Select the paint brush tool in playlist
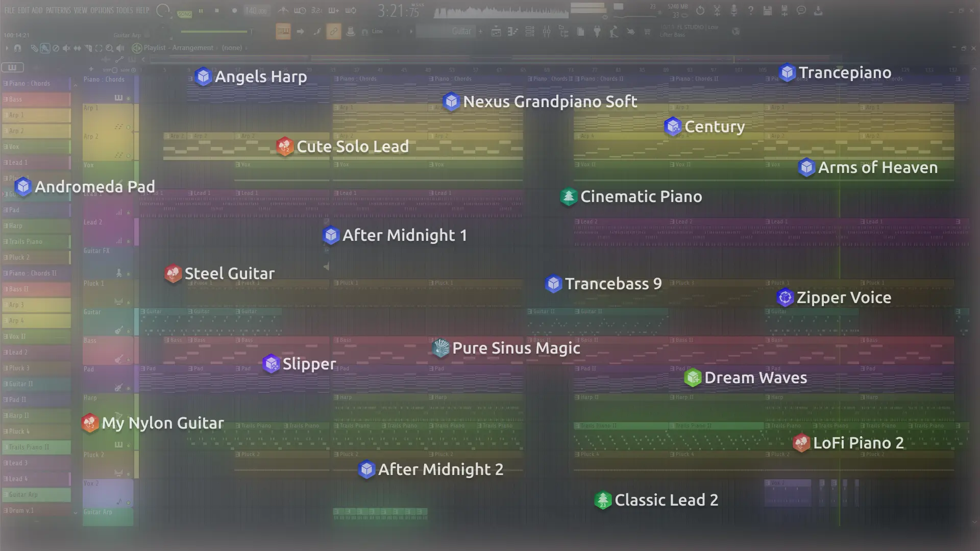The width and height of the screenshot is (980, 551). coord(45,48)
